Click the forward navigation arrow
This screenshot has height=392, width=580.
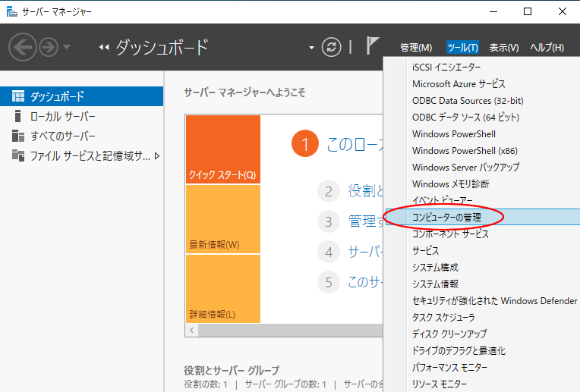tap(49, 47)
